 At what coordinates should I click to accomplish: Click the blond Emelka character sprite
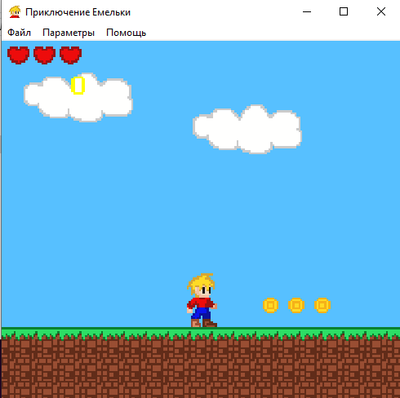coord(202,301)
